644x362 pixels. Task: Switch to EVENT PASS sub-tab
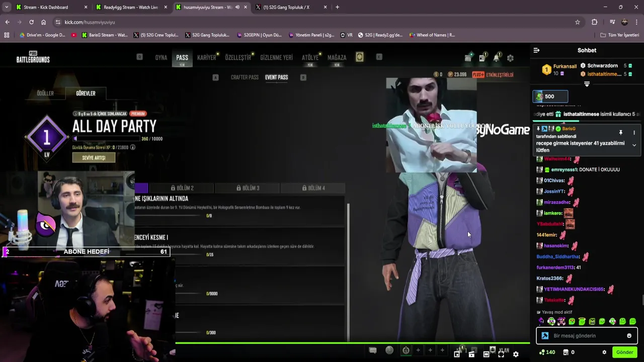pyautogui.click(x=276, y=77)
